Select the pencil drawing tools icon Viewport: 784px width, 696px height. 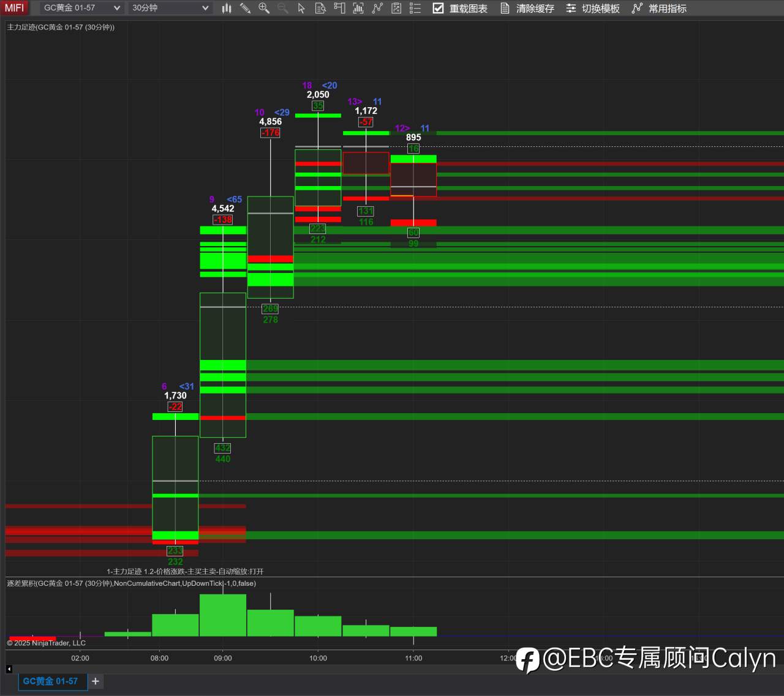pos(245,8)
